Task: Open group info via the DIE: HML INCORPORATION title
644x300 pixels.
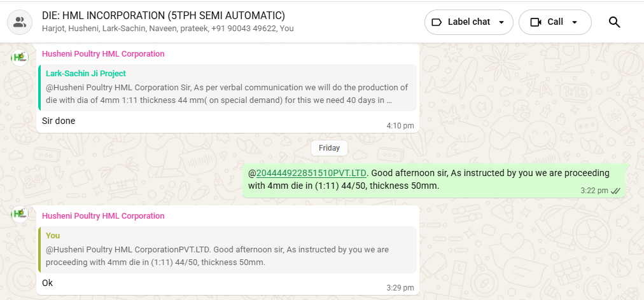Action: coord(164,15)
